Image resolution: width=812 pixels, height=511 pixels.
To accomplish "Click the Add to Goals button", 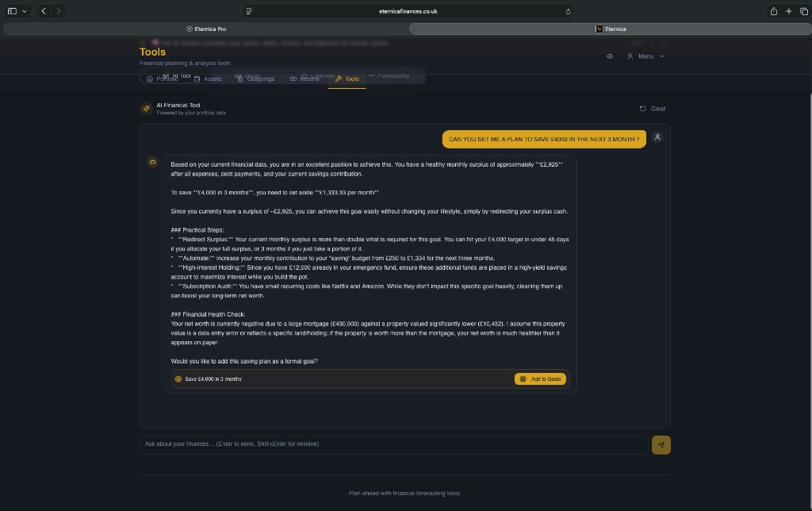I will (541, 378).
